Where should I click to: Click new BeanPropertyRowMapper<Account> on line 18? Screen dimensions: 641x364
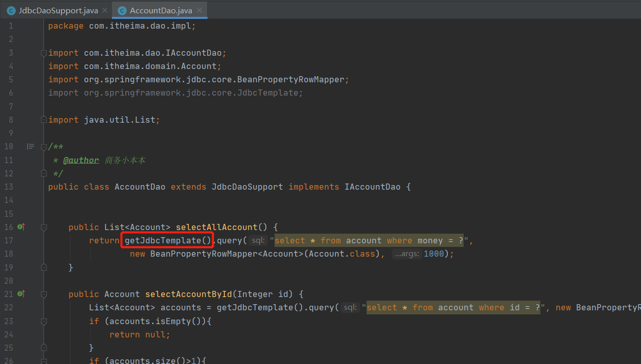217,254
